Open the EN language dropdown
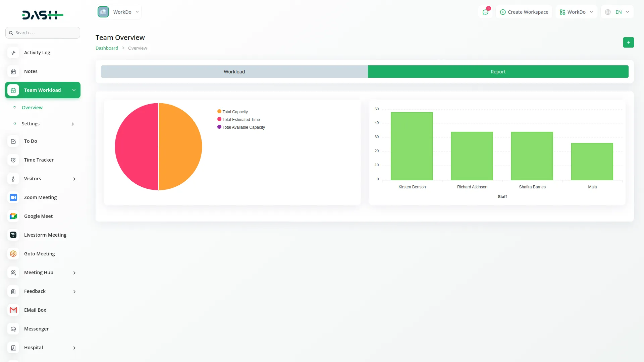The width and height of the screenshot is (644, 362). point(617,12)
